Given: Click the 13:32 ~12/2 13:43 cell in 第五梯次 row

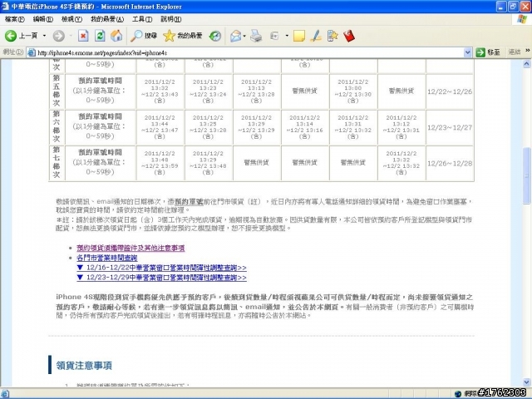Looking at the screenshot, I should click(x=160, y=91).
